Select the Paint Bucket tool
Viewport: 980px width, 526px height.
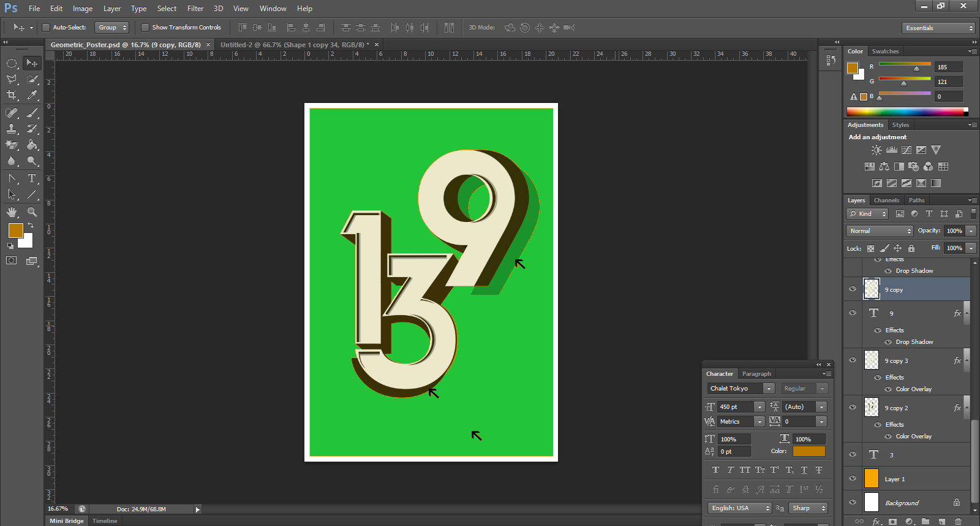coord(32,145)
